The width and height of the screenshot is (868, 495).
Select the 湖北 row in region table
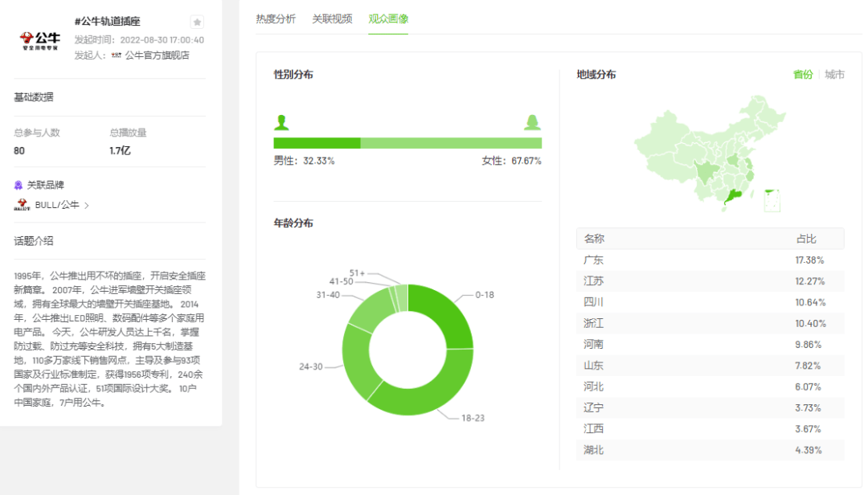click(710, 449)
